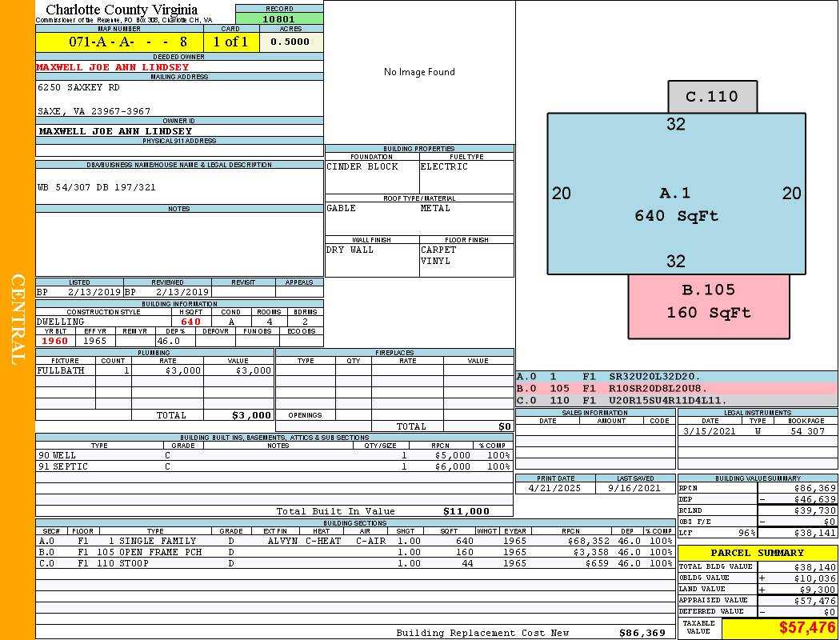Image resolution: width=840 pixels, height=640 pixels.
Task: Select the pink B.105 160 SqFt porch area
Action: pyautogui.click(x=708, y=302)
